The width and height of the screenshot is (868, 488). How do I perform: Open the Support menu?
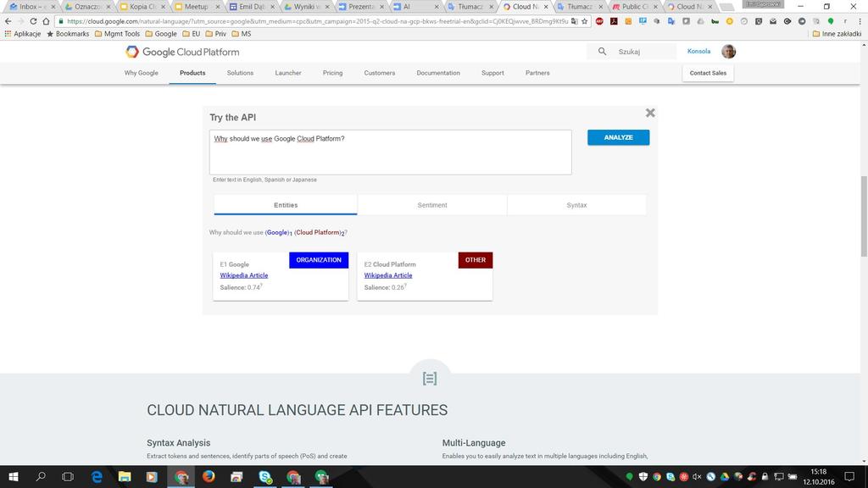click(492, 73)
